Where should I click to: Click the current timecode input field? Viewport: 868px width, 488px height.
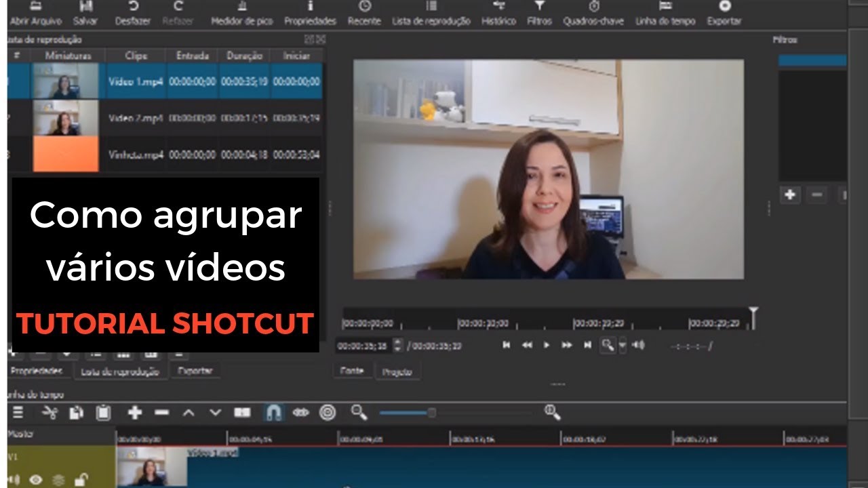[x=363, y=346]
